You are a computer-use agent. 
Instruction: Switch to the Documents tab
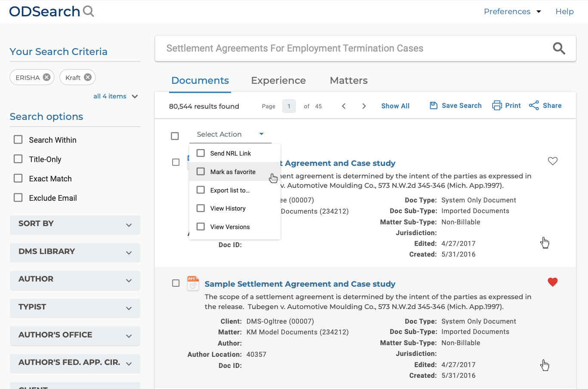coord(200,81)
